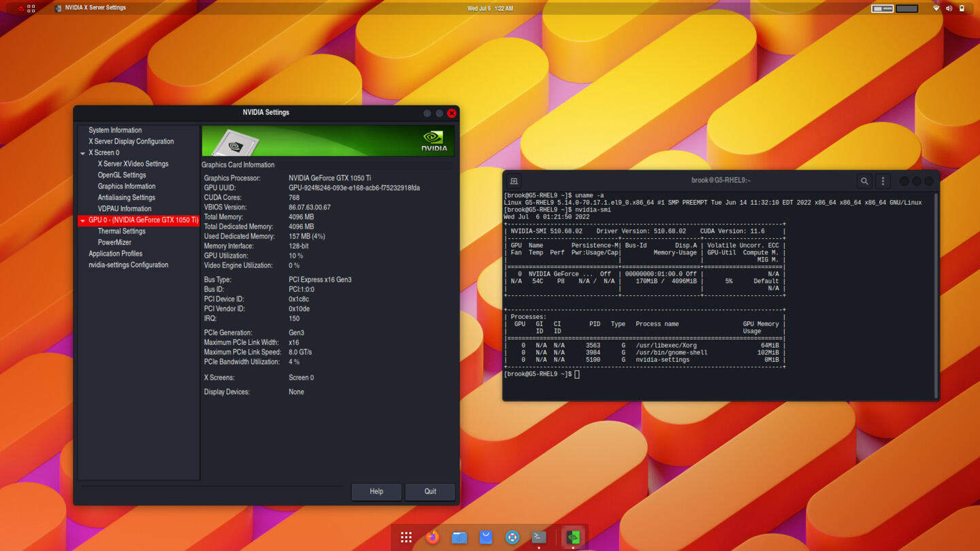The image size is (980, 551).
Task: Click the terminal prompt cursor line
Action: [542, 374]
